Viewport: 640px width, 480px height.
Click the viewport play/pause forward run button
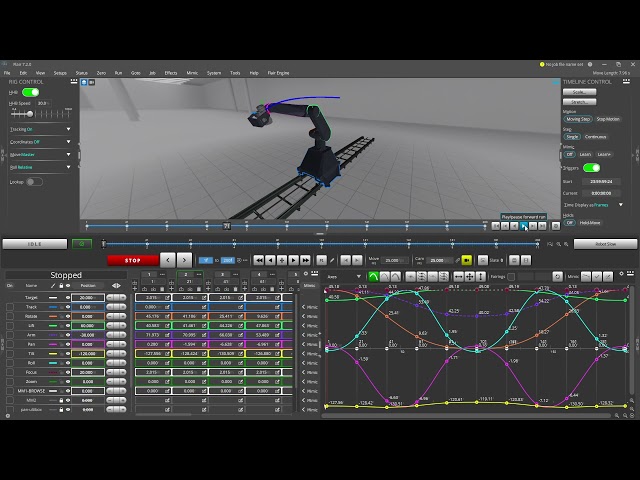tap(524, 226)
